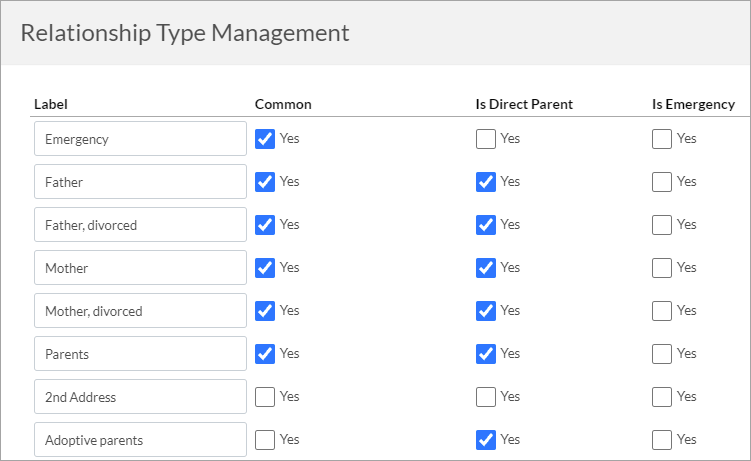Edit the 2nd Address label field
This screenshot has width=751, height=461.
140,396
